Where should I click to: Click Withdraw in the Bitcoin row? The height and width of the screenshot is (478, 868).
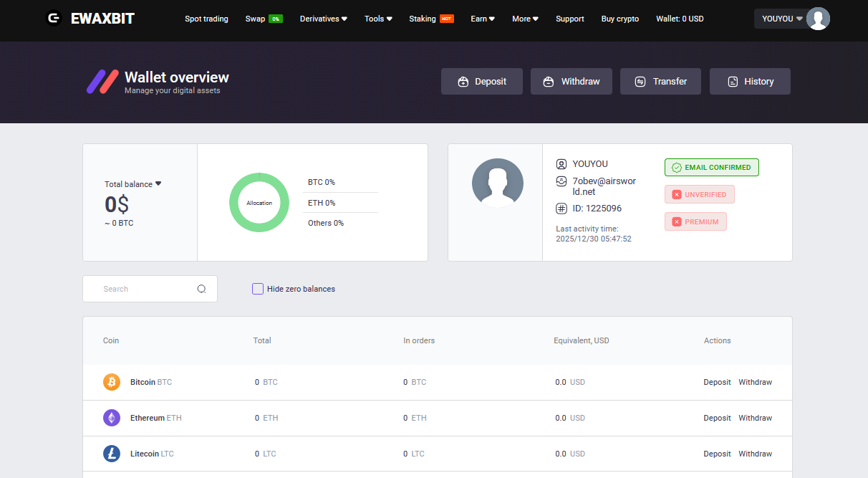[x=756, y=382]
